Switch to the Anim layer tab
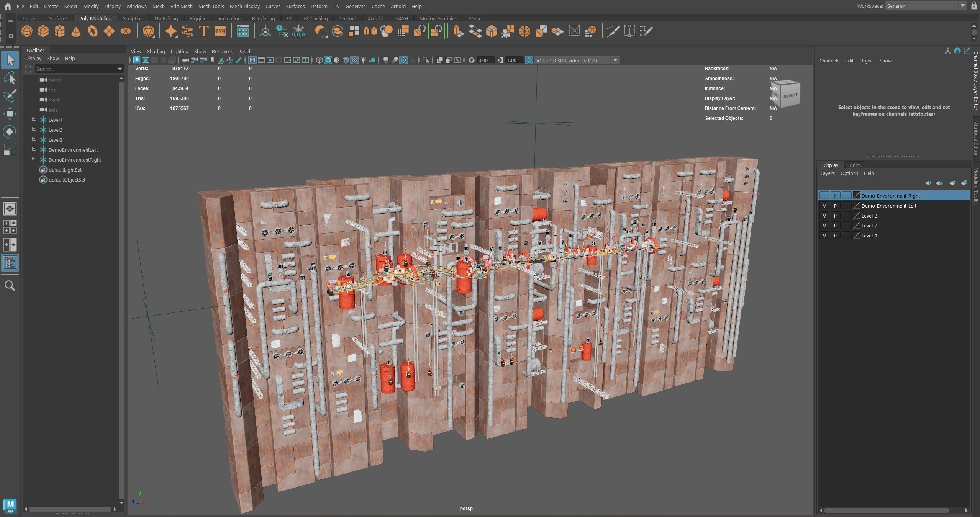The image size is (980, 517). 855,165
